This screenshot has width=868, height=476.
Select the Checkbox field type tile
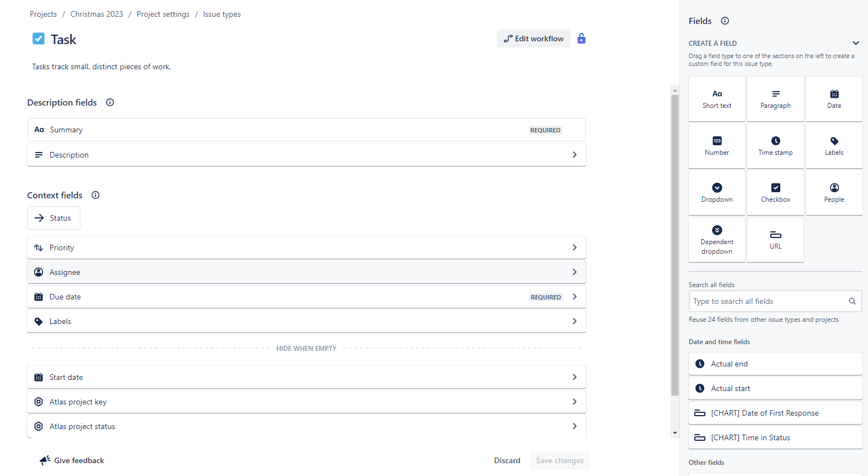point(775,193)
